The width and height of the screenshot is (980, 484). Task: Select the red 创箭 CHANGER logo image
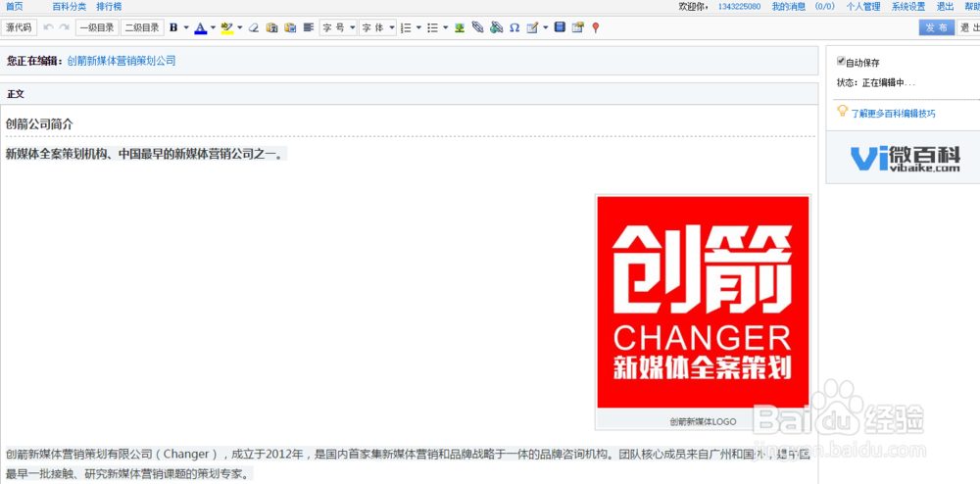[x=703, y=303]
